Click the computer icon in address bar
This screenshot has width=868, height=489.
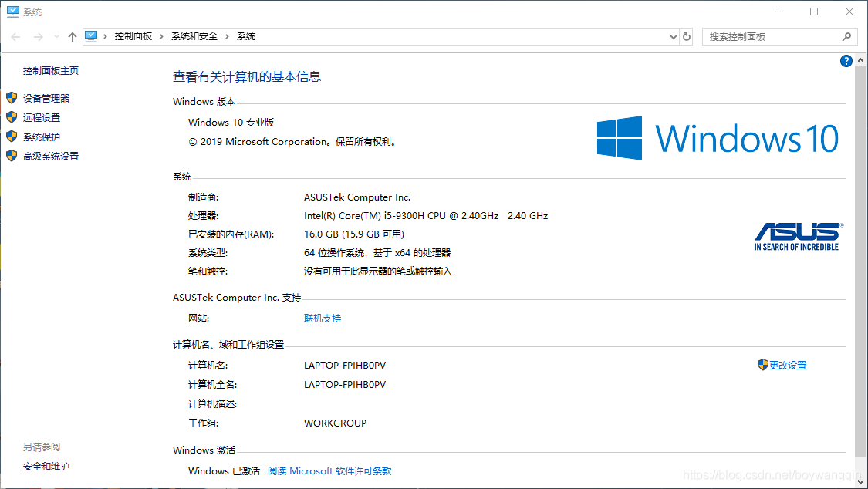tap(91, 36)
